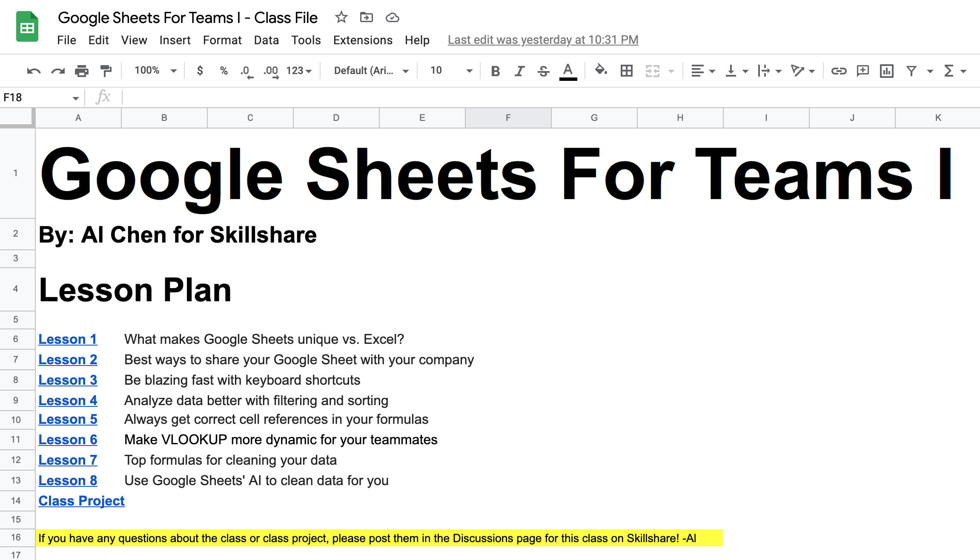This screenshot has height=560, width=980.
Task: Insert a chart
Action: 887,71
